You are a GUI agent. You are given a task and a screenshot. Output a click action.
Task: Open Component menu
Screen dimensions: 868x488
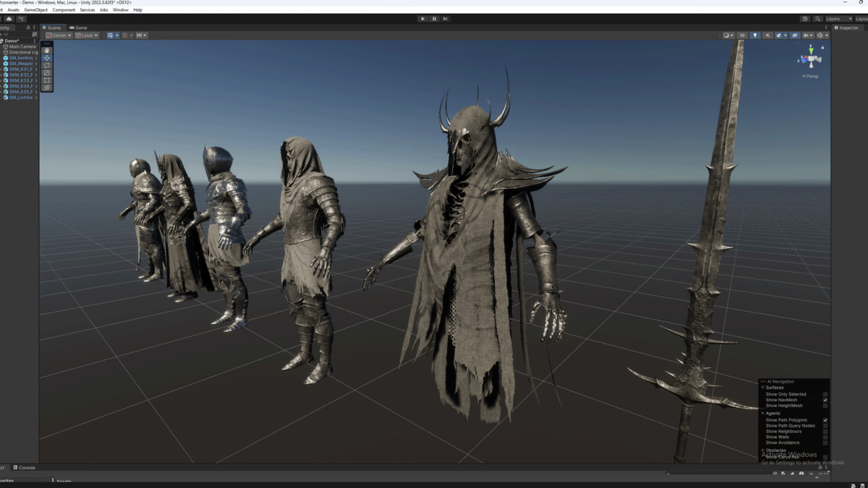pyautogui.click(x=64, y=10)
